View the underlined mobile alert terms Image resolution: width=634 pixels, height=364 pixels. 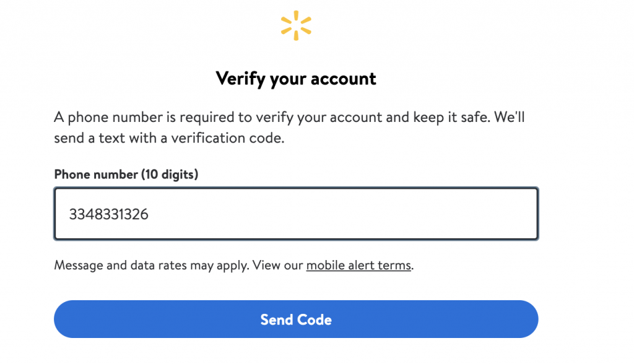358,266
